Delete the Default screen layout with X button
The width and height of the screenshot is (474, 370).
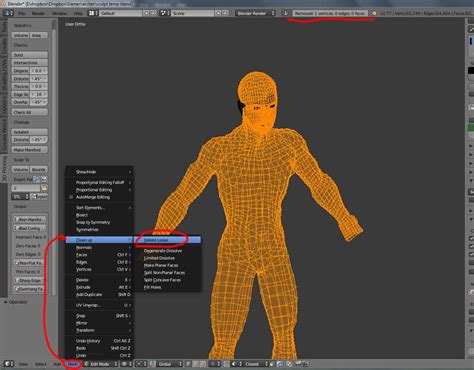coord(153,13)
